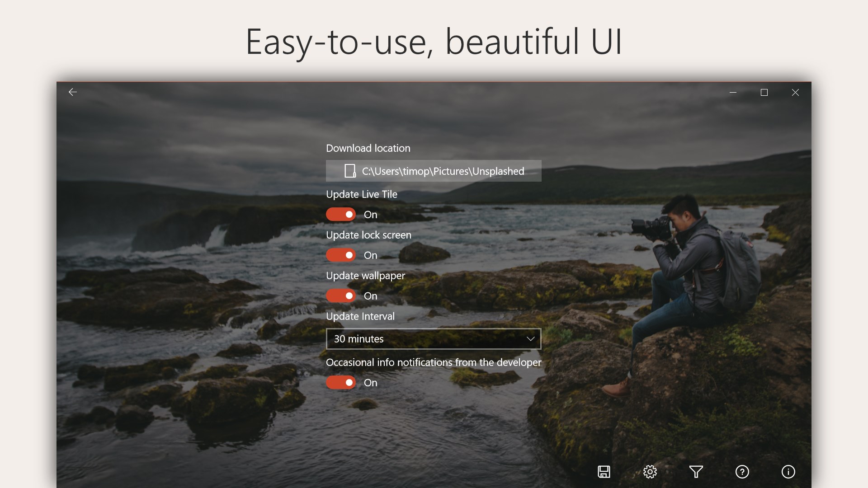Maximize the app window
The image size is (868, 488).
pyautogui.click(x=764, y=92)
